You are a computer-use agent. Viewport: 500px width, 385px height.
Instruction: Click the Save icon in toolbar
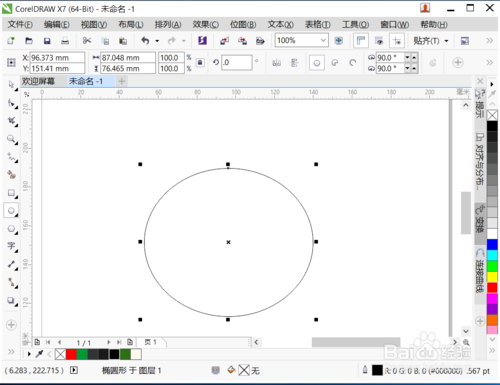click(x=47, y=41)
